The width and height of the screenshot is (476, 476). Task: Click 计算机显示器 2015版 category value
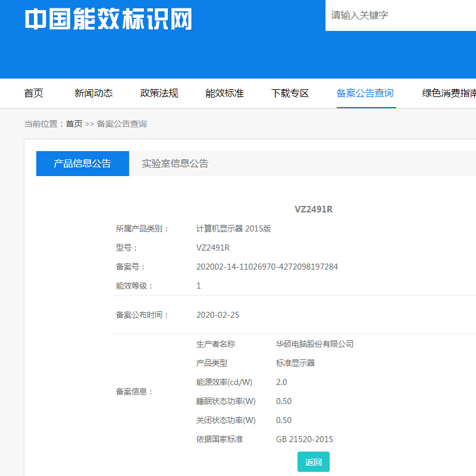[233, 228]
